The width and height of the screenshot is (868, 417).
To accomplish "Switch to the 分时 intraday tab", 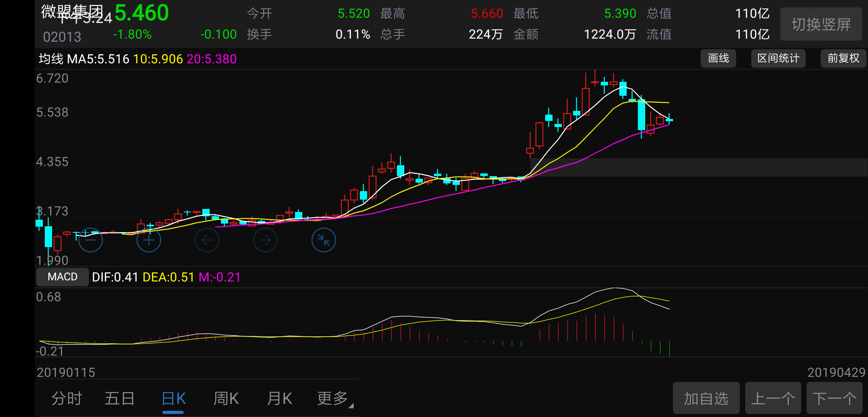I will [67, 398].
